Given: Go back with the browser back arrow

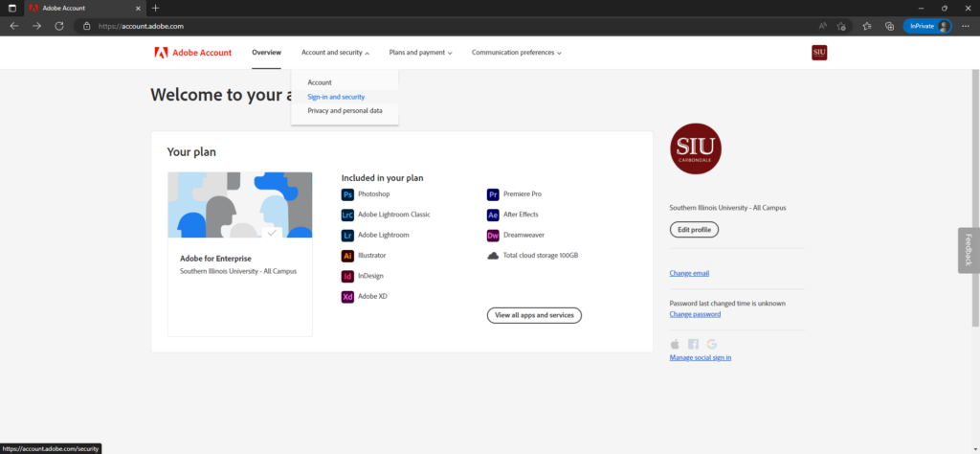Looking at the screenshot, I should click(x=13, y=26).
